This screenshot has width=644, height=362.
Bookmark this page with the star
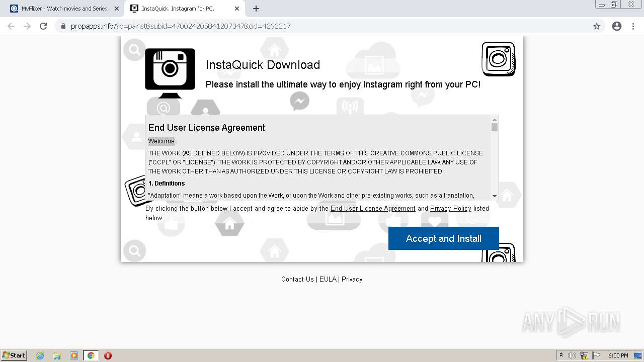point(597,26)
